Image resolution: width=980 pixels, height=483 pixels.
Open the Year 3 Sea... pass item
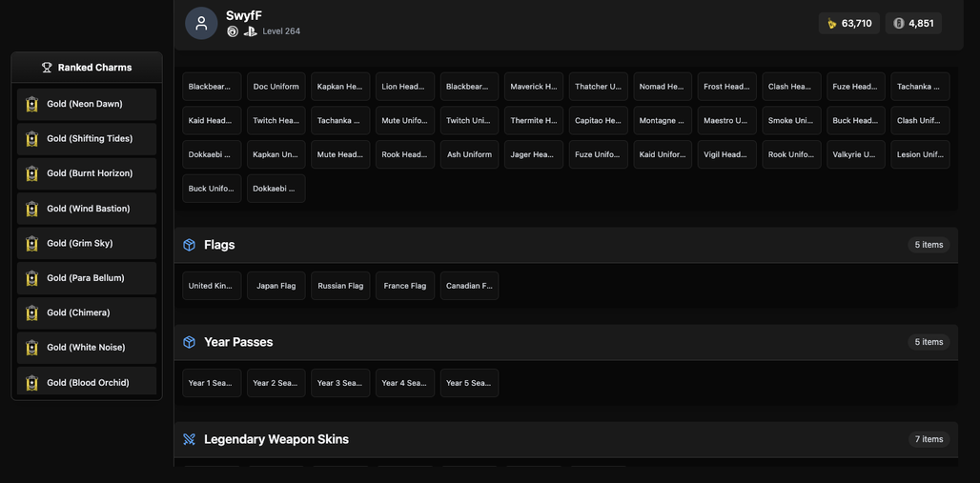pos(340,383)
